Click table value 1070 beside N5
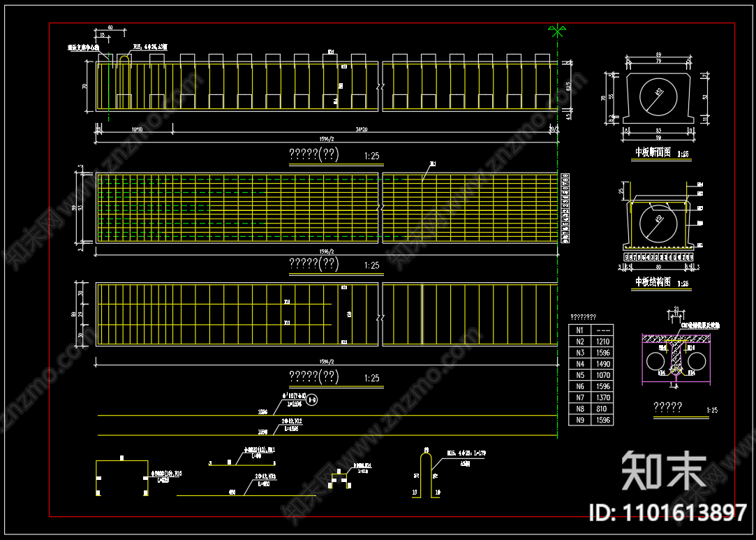Image resolution: width=756 pixels, height=540 pixels. pyautogui.click(x=602, y=375)
